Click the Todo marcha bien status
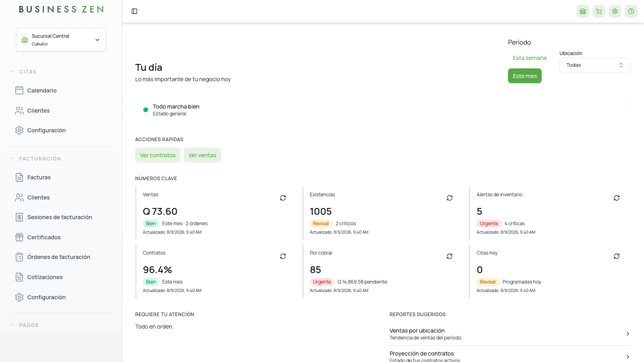The image size is (644, 362). 176,107
